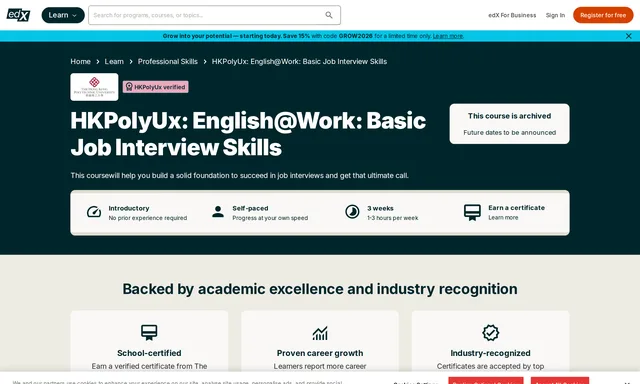Click the course title heading

248,134
